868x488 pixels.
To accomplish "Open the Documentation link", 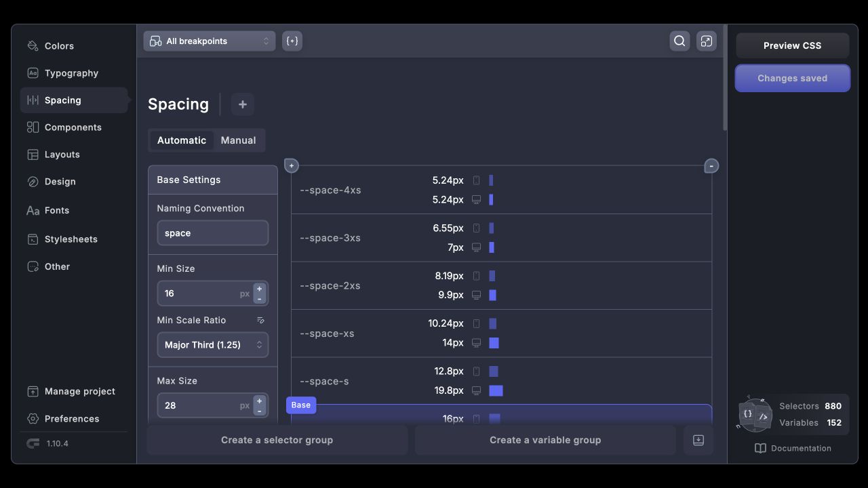I will [x=793, y=449].
